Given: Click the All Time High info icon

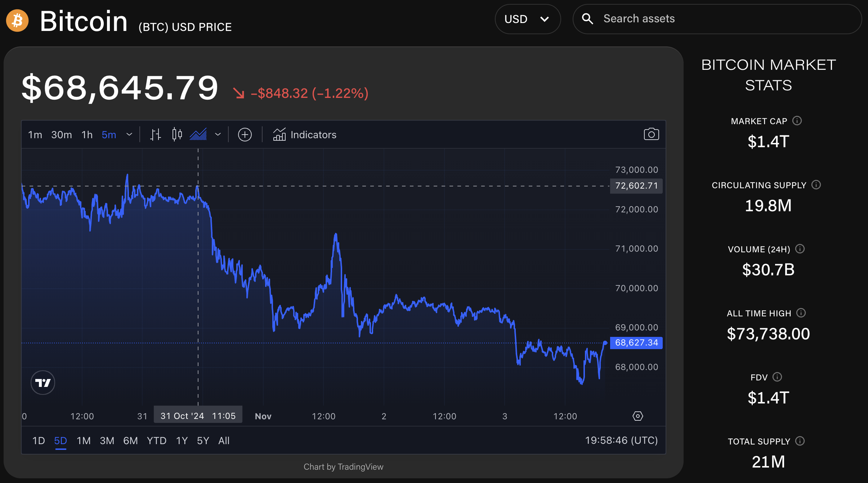Looking at the screenshot, I should pyautogui.click(x=801, y=313).
